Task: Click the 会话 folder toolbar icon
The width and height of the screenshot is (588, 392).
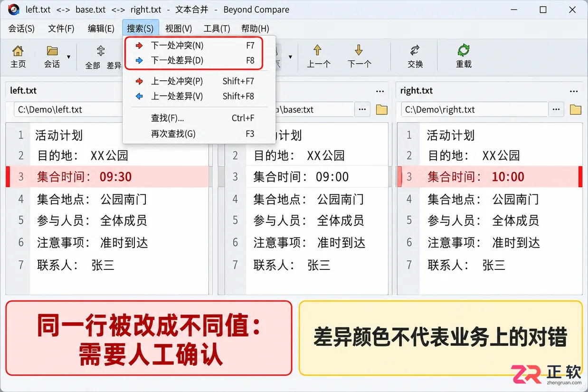Action: pyautogui.click(x=52, y=57)
